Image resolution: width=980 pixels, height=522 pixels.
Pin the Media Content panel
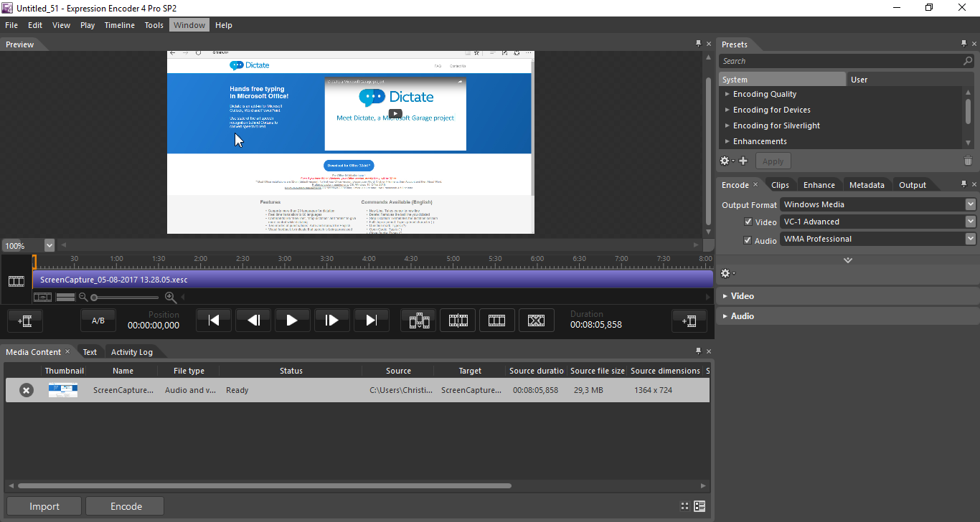tap(699, 351)
